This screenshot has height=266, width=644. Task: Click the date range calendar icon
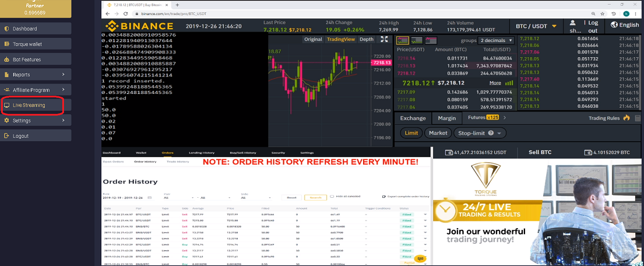(149, 198)
